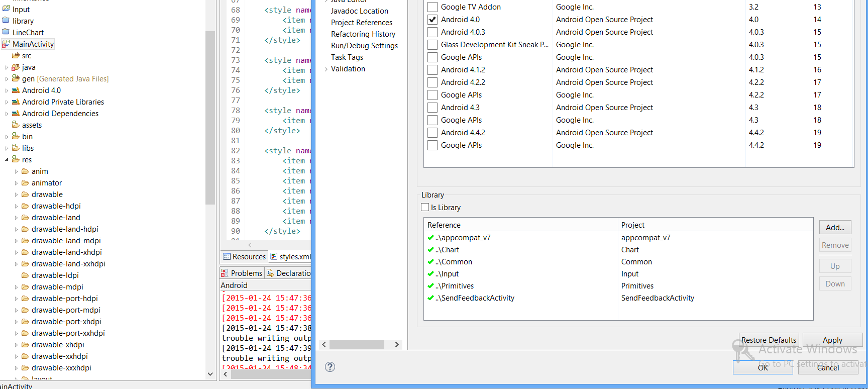Click down arrow of project explorer scrollbar
This screenshot has width=868, height=389.
(x=210, y=374)
